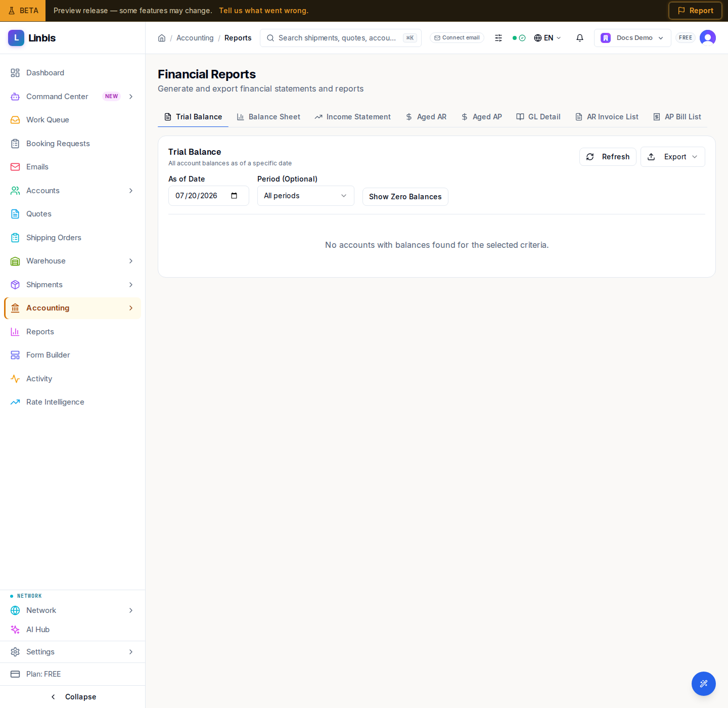Collapse the sidebar
Image resolution: width=728 pixels, height=708 pixels.
tap(73, 697)
